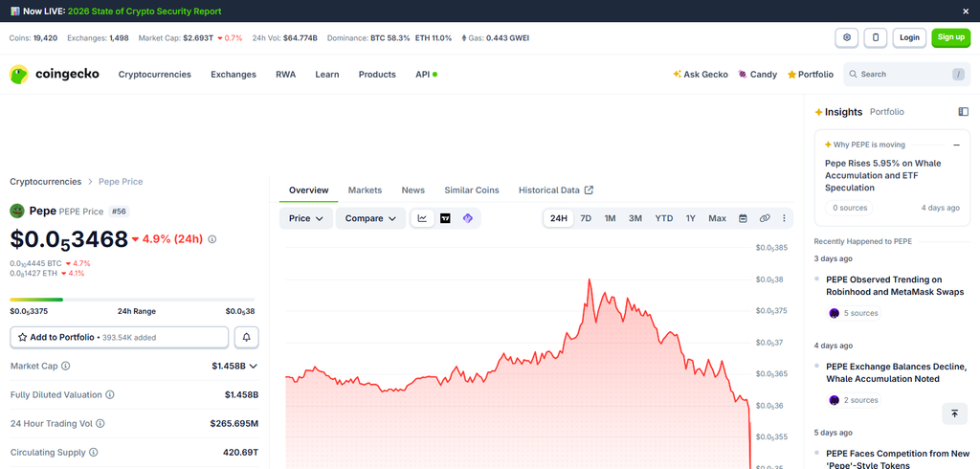Switch to the Similar Coins tab
The image size is (980, 469).
point(472,190)
